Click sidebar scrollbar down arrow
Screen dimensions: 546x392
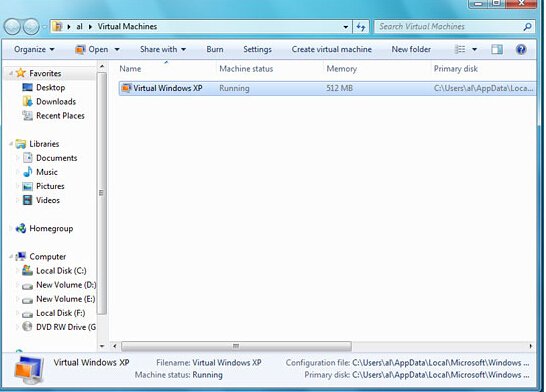click(x=102, y=346)
